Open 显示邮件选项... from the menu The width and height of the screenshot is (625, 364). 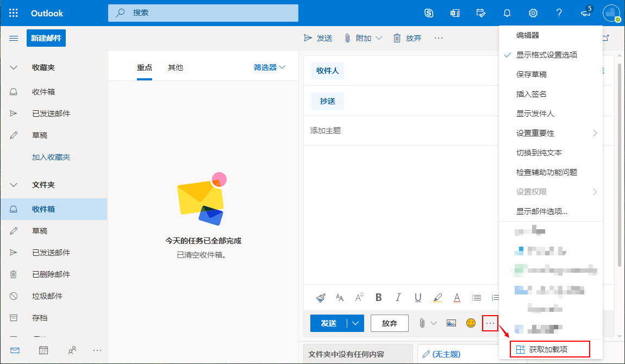coord(551,211)
